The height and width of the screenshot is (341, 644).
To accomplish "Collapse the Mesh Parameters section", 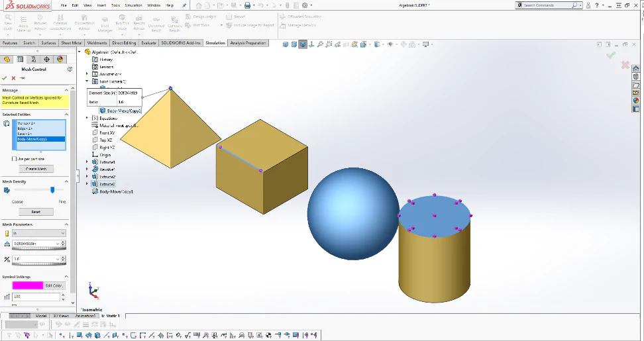I will click(66, 224).
